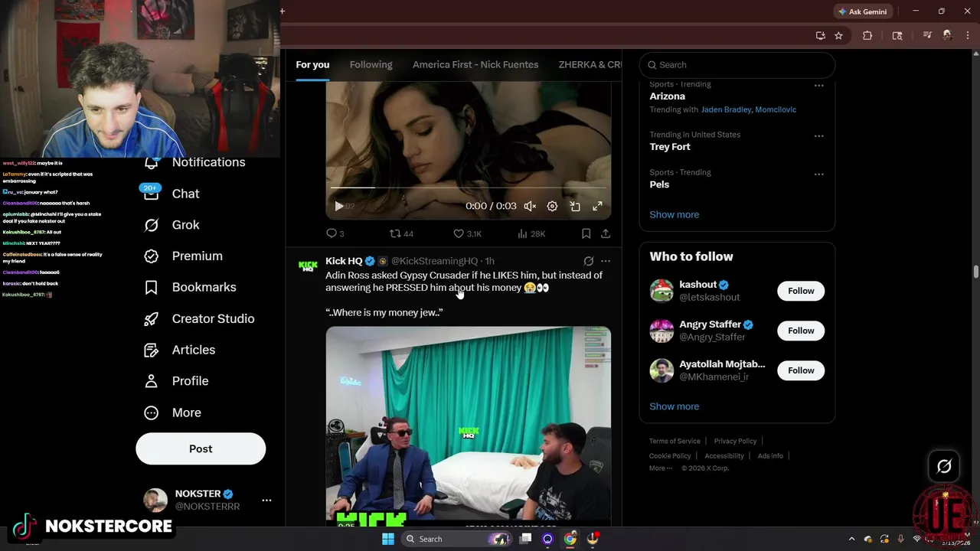Seek along the video progress bar
This screenshot has width=980, height=551.
pos(468,187)
